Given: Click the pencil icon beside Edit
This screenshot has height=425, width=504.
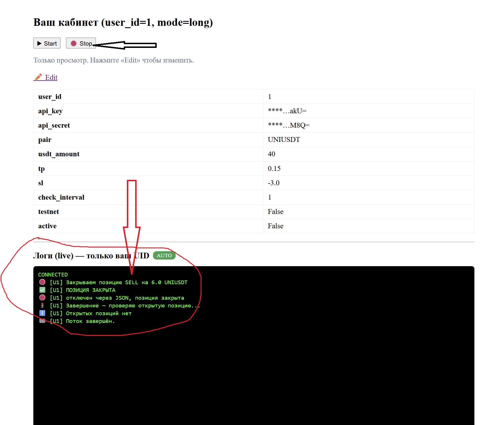Looking at the screenshot, I should pyautogui.click(x=38, y=77).
